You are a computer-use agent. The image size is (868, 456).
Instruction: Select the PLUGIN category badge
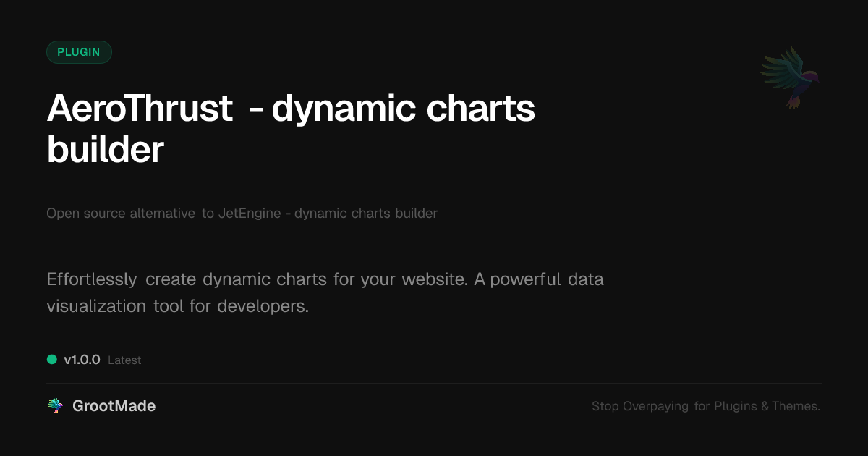coord(79,52)
